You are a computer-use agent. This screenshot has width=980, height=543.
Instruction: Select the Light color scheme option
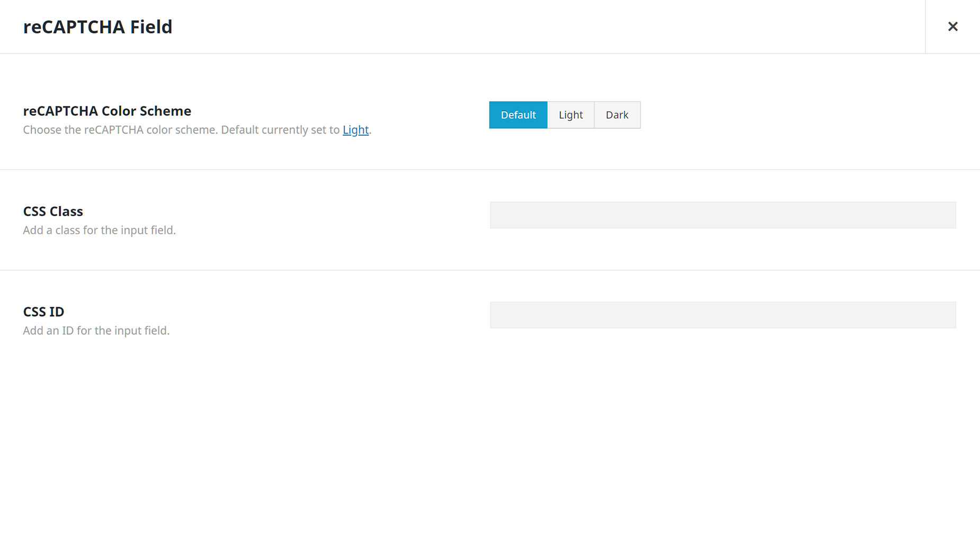click(571, 115)
